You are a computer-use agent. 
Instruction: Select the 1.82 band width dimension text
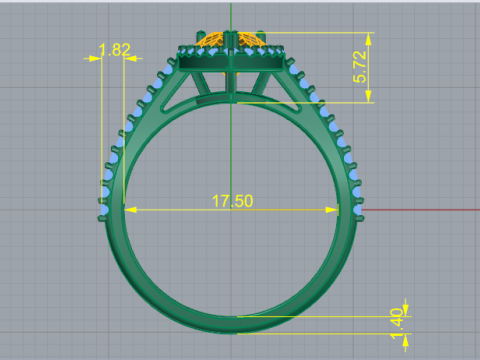click(115, 50)
